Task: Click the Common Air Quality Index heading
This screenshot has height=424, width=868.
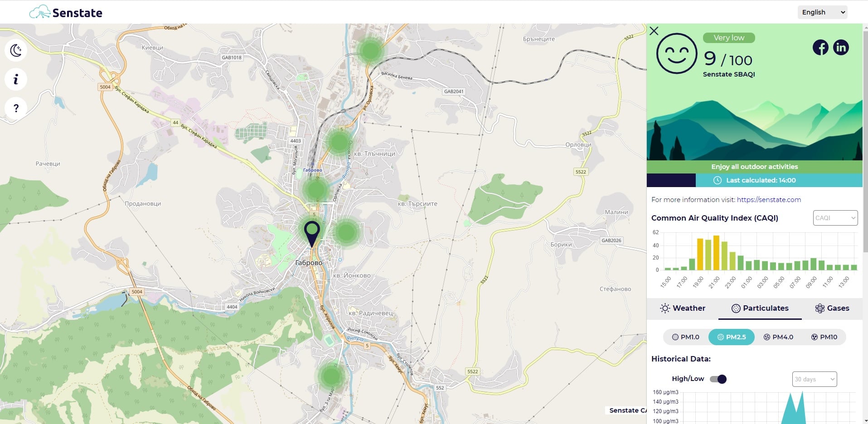Action: 715,218
